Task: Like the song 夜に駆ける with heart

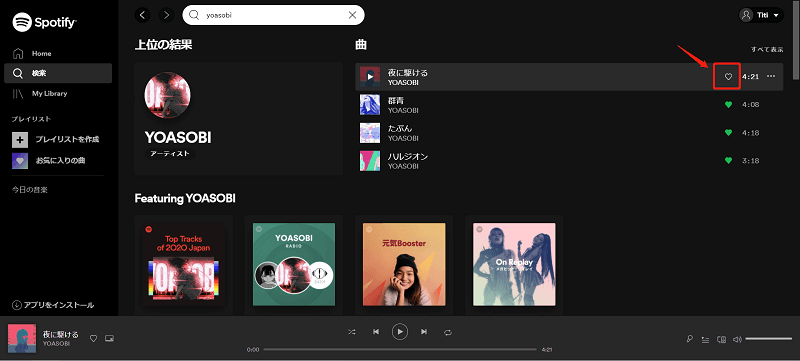Action: click(x=729, y=77)
